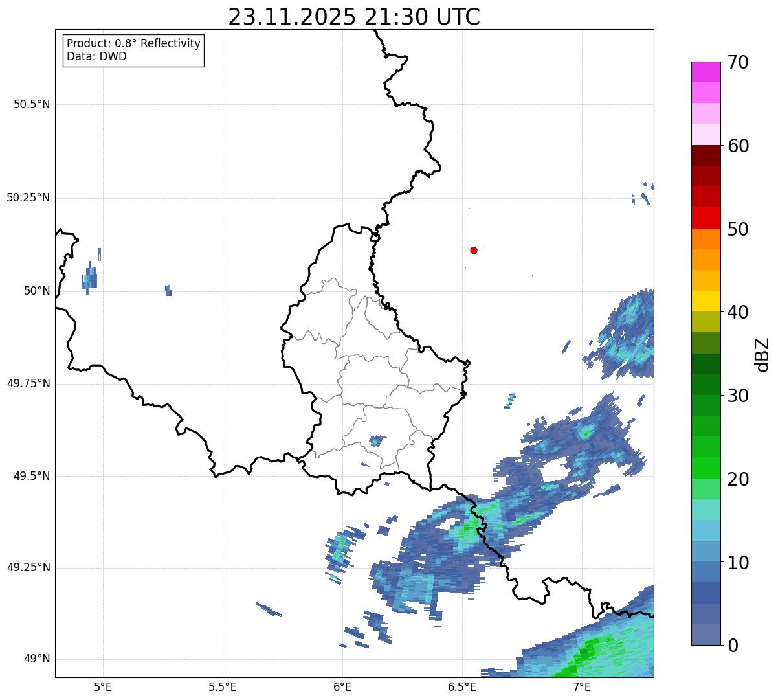This screenshot has width=778, height=700.
Task: Click the 'Product: 0.8° Reflectivity' legend text
Action: tap(134, 43)
